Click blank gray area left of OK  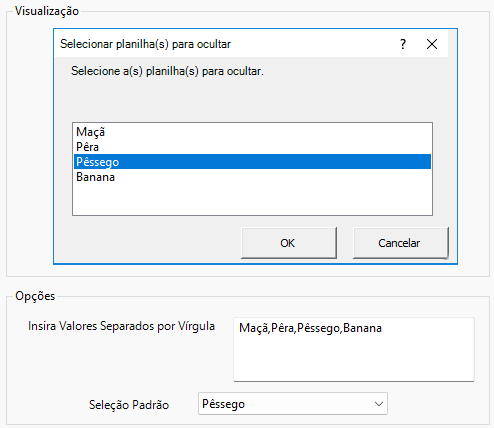tap(147, 243)
